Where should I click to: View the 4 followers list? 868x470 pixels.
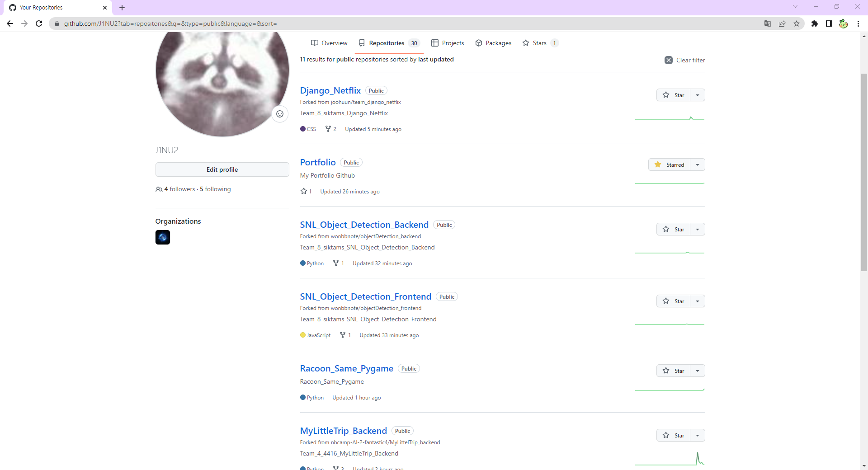tap(179, 189)
